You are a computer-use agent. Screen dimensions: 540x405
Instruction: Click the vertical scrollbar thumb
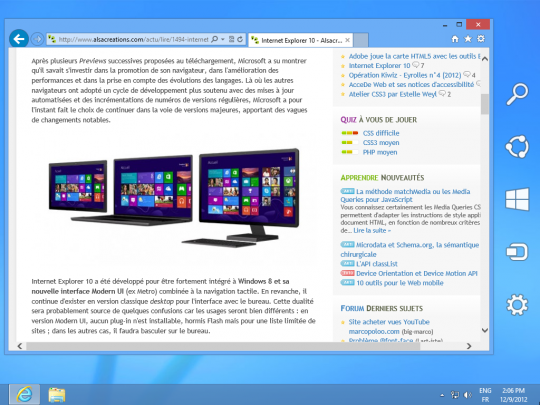coord(485,104)
